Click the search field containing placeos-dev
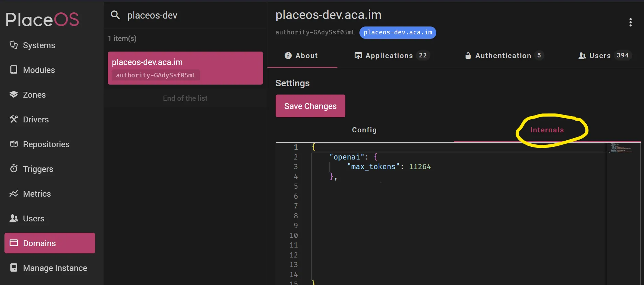The width and height of the screenshot is (644, 285). click(x=192, y=15)
